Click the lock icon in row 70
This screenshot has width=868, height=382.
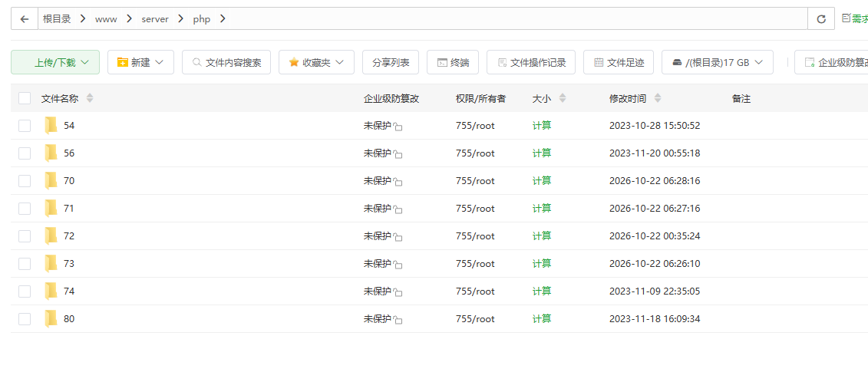pyautogui.click(x=398, y=182)
